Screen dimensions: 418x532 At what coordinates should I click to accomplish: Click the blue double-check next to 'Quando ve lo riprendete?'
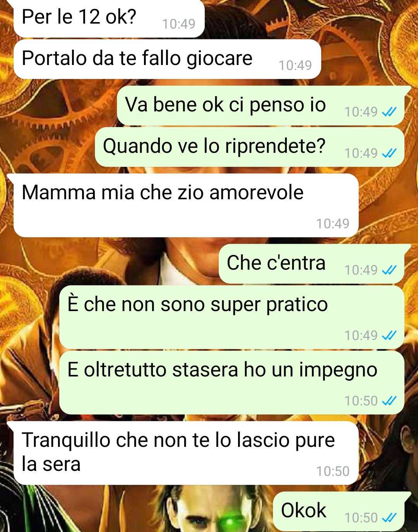click(x=389, y=154)
